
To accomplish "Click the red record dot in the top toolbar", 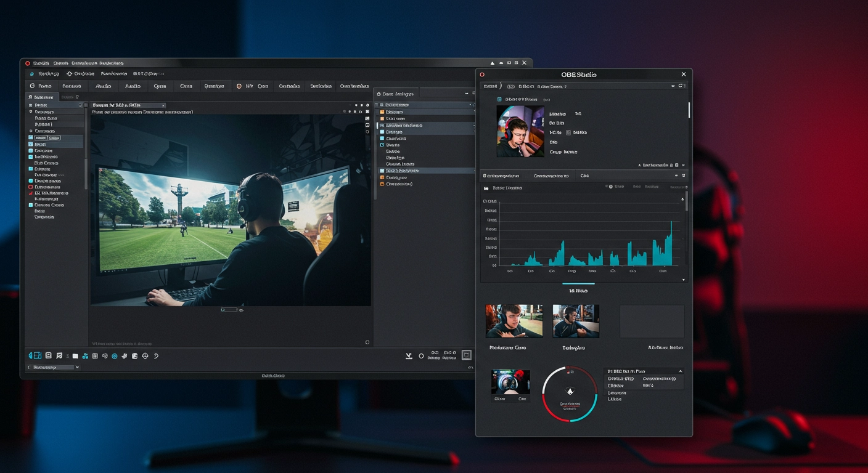I will tap(239, 86).
